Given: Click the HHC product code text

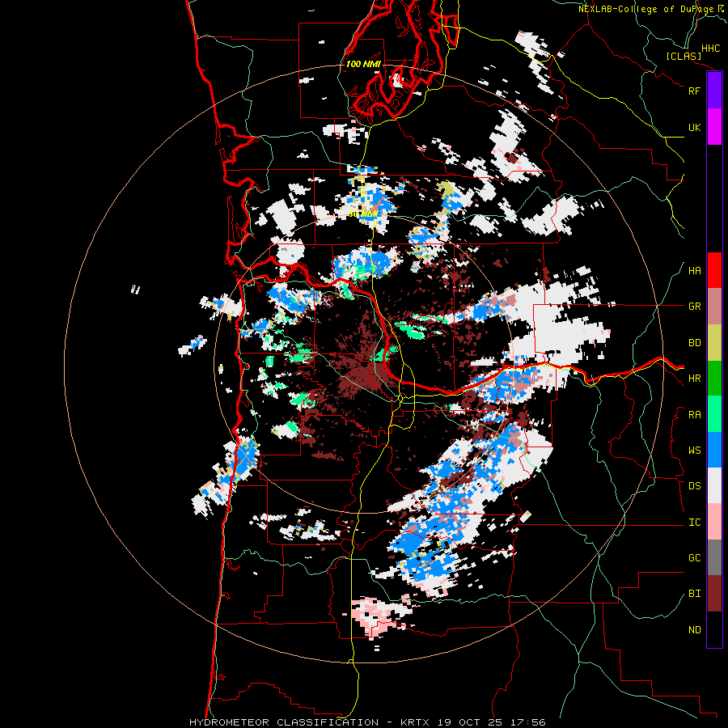Looking at the screenshot, I should pyautogui.click(x=710, y=49).
